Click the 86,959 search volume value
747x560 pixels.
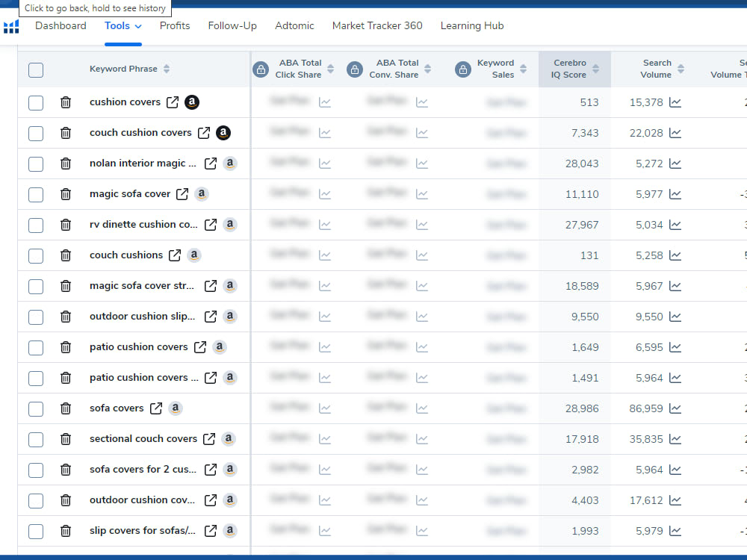point(646,408)
